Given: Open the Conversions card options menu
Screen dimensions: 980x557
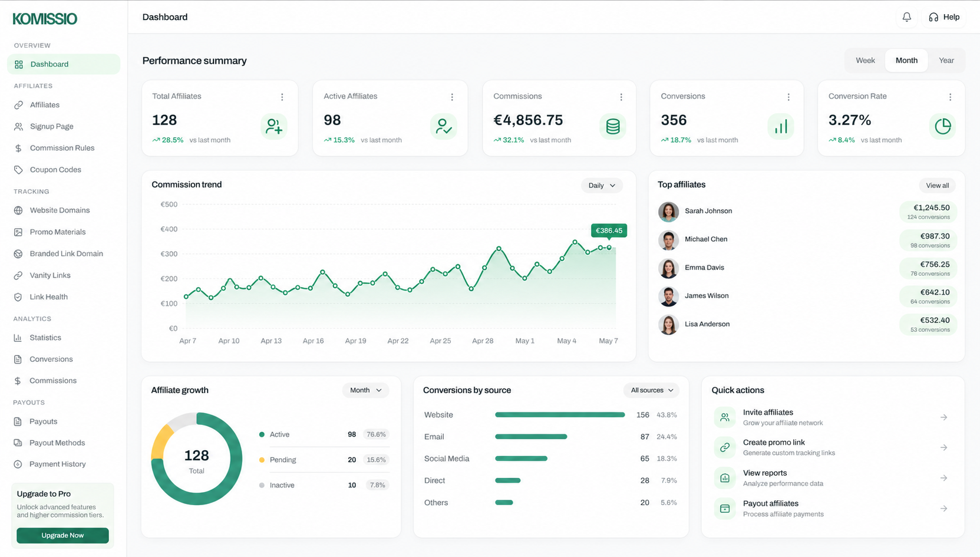Looking at the screenshot, I should point(788,97).
